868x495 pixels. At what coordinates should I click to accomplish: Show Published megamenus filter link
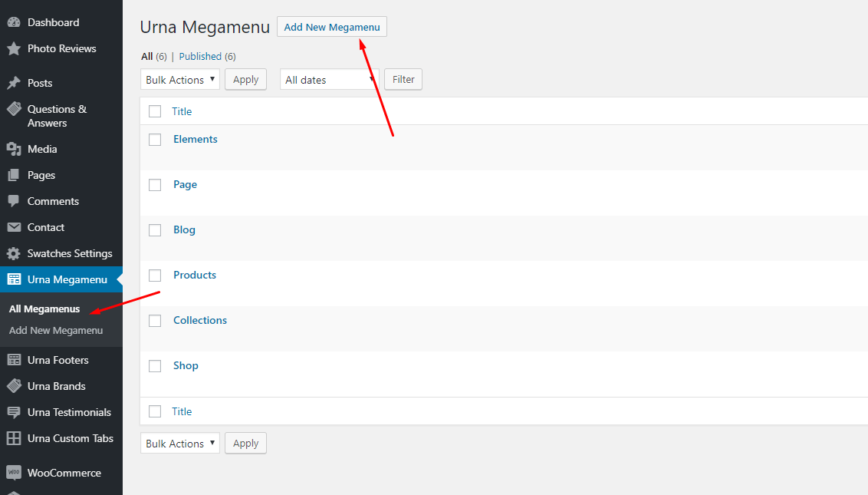(200, 57)
